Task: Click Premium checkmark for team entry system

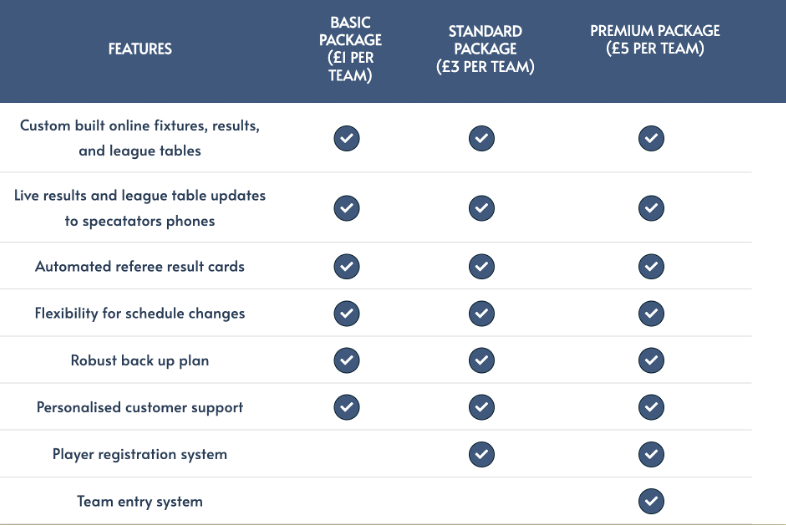Action: (x=651, y=501)
